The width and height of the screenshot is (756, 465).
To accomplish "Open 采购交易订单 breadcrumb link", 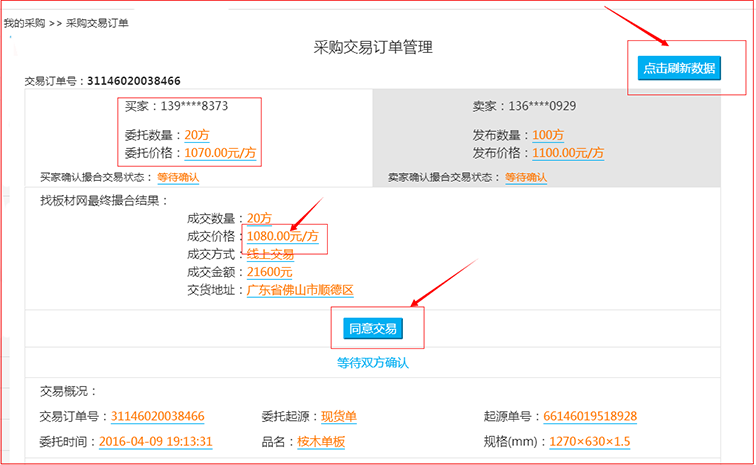I will point(97,23).
